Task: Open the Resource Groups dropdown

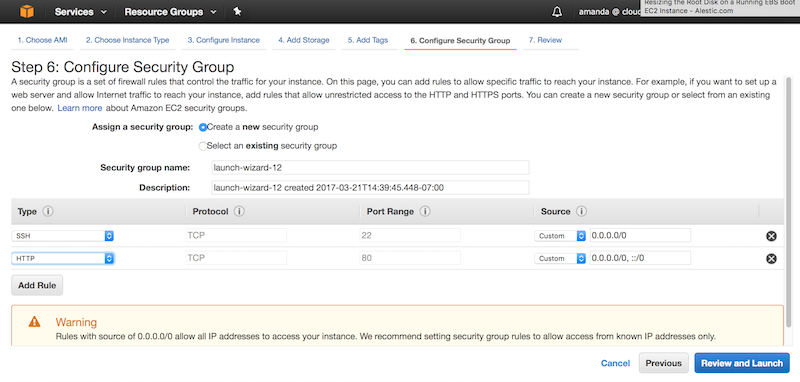Action: pyautogui.click(x=170, y=11)
